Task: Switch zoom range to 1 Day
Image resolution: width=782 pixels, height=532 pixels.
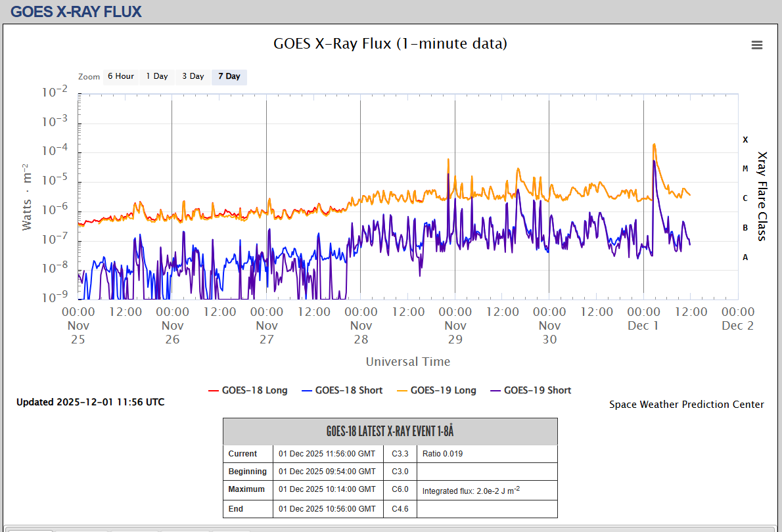Action: 157,76
